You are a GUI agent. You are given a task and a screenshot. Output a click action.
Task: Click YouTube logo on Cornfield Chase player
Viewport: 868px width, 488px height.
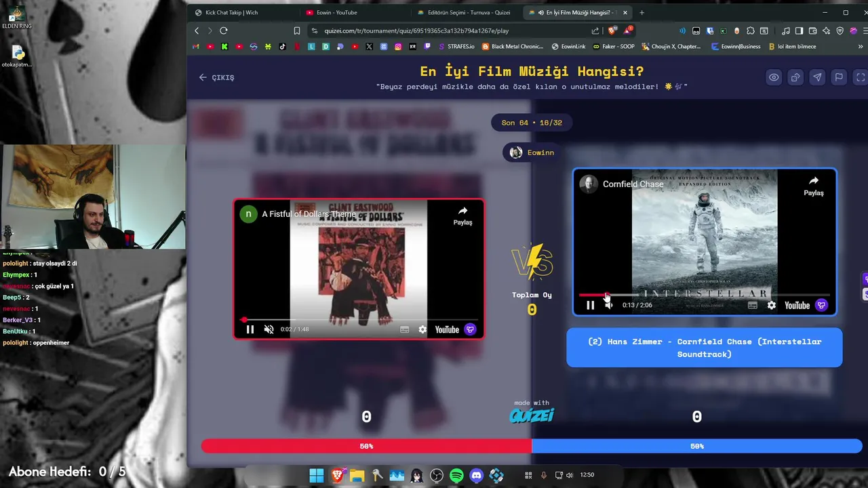797,306
